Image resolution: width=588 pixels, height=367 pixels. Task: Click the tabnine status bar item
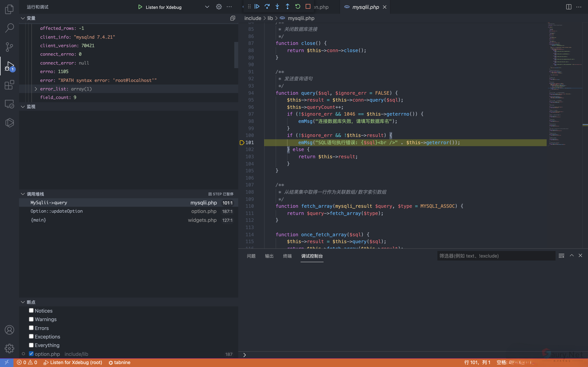[120, 362]
